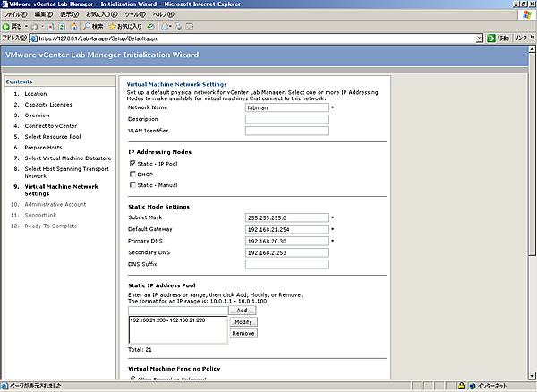Click the Add button for IP pool
Screen dimensions: 537x392
click(241, 310)
